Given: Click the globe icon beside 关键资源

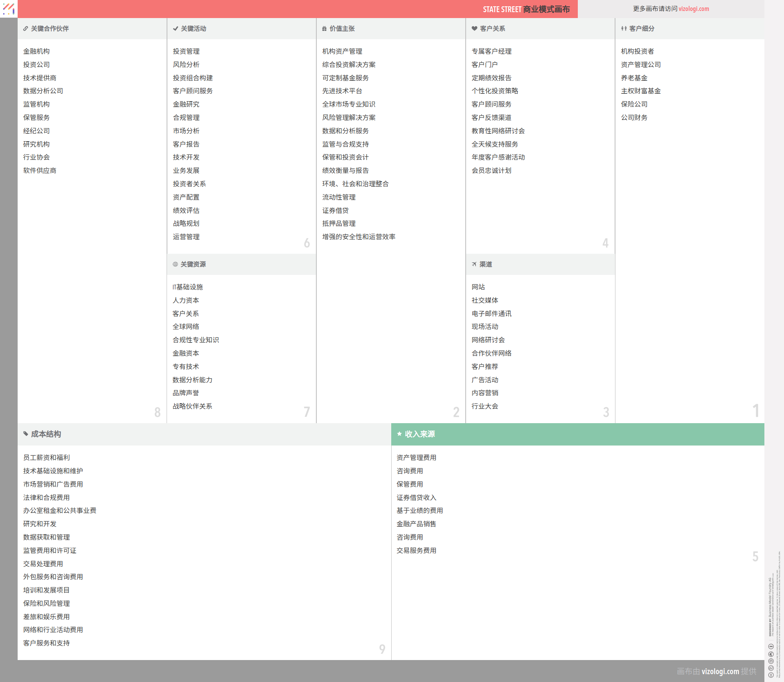Looking at the screenshot, I should coord(175,264).
